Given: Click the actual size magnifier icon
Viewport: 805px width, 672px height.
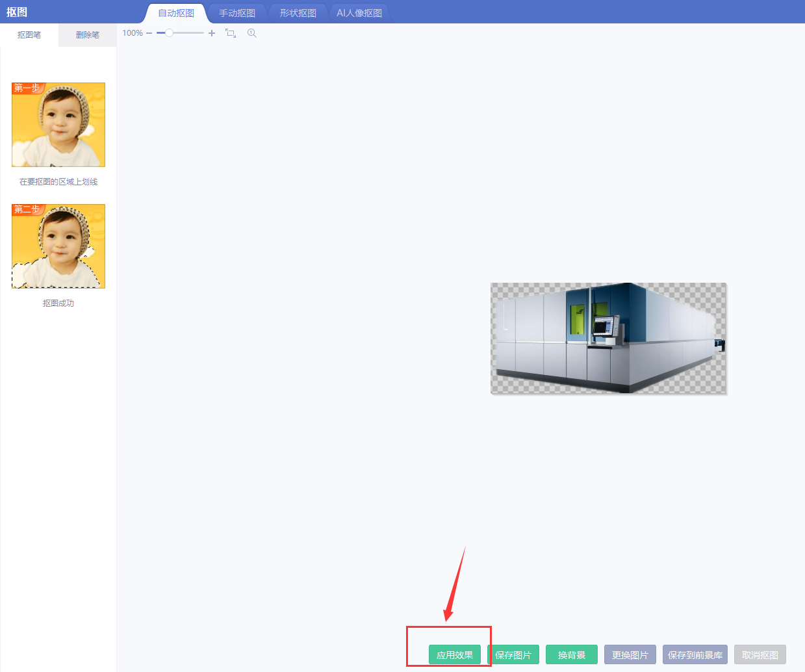Looking at the screenshot, I should point(252,33).
